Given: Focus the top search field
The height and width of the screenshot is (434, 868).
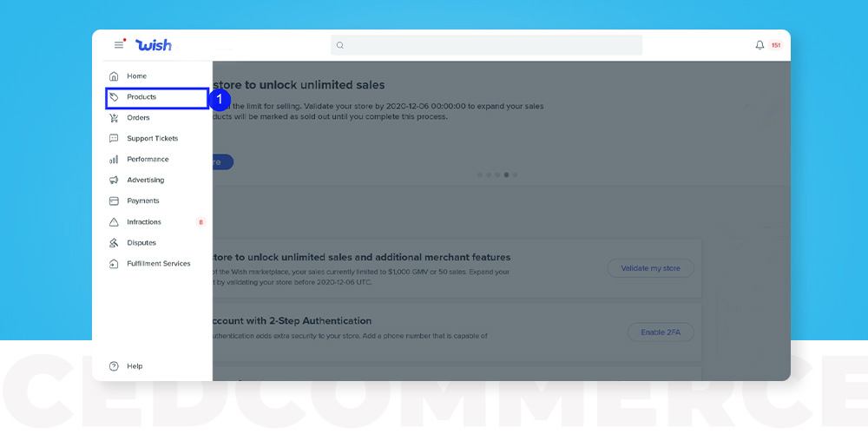Looking at the screenshot, I should [x=487, y=45].
